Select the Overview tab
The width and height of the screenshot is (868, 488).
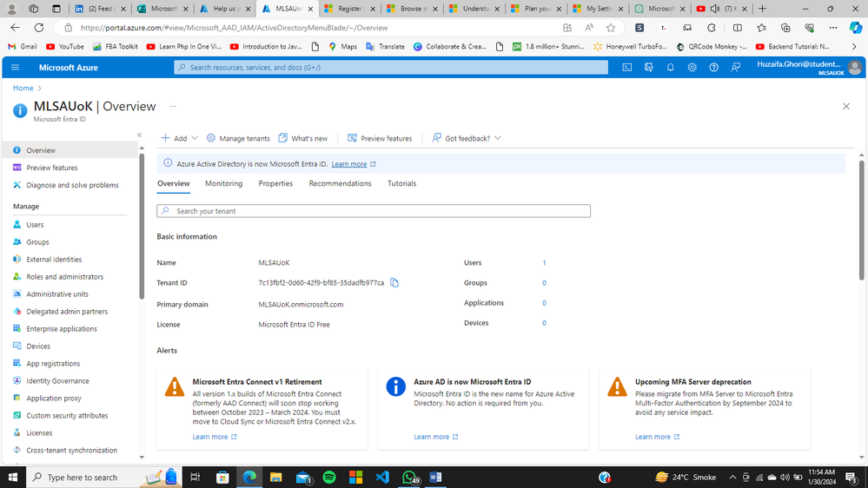tap(173, 184)
